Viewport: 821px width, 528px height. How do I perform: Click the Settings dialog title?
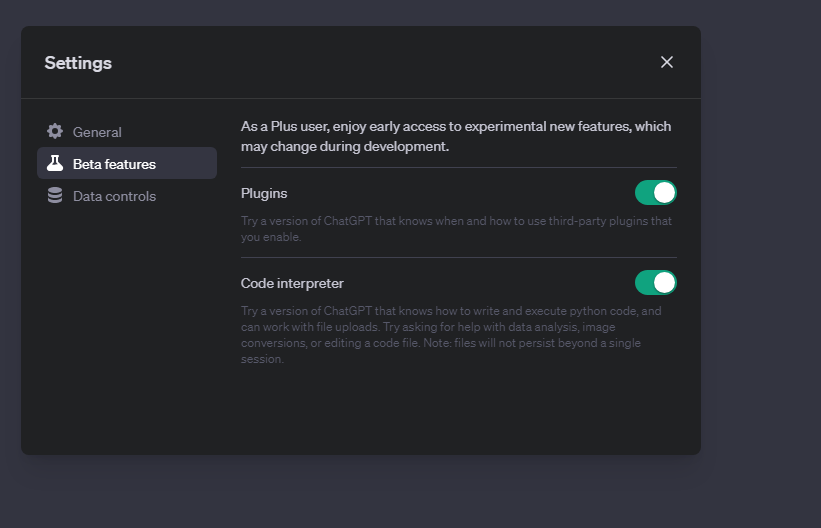pos(78,63)
